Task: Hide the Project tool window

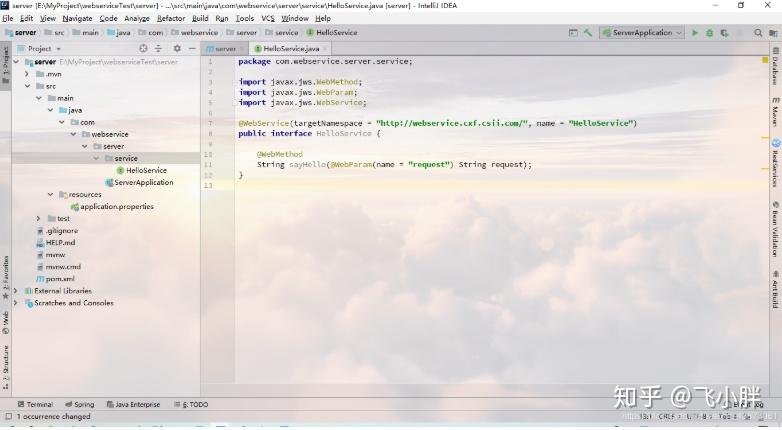Action: (192, 48)
